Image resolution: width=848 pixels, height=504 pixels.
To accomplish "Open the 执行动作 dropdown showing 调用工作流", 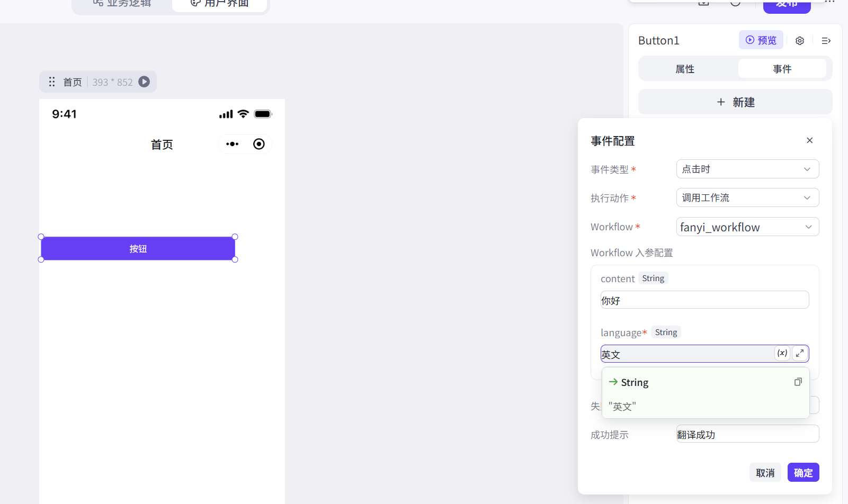I will click(x=747, y=197).
